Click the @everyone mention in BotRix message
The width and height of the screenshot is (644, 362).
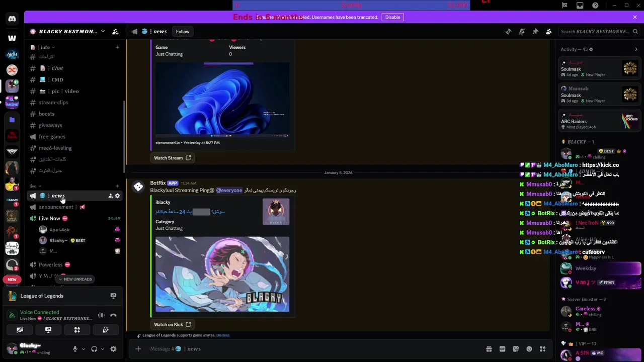click(229, 191)
